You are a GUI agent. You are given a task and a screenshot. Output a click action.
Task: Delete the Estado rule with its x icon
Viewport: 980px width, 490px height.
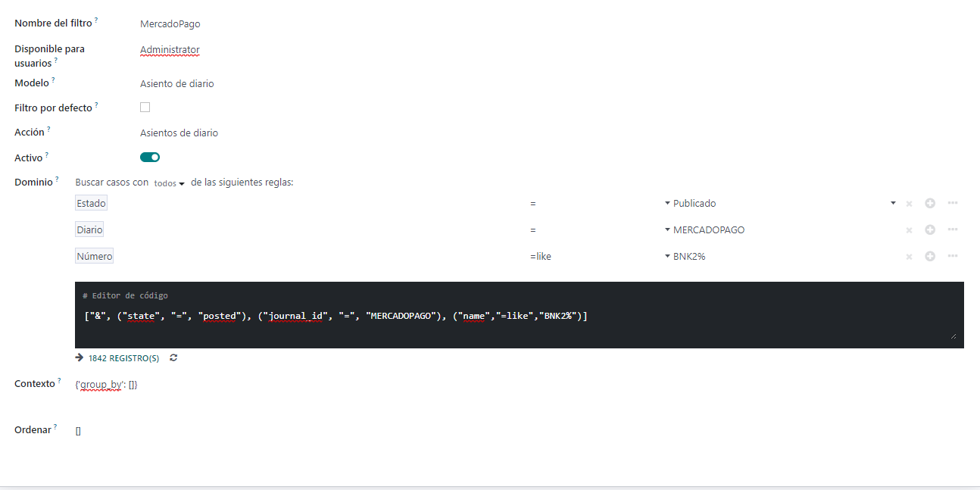(x=909, y=204)
